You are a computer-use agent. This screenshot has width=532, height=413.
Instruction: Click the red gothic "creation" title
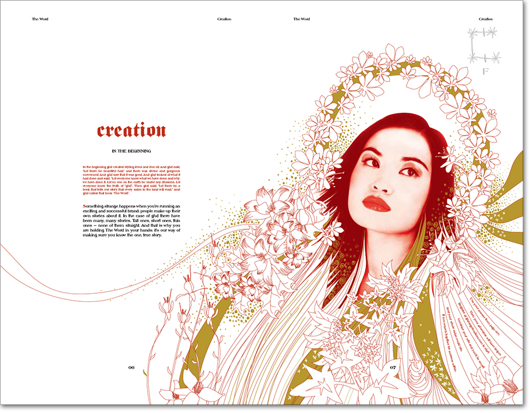tap(131, 131)
